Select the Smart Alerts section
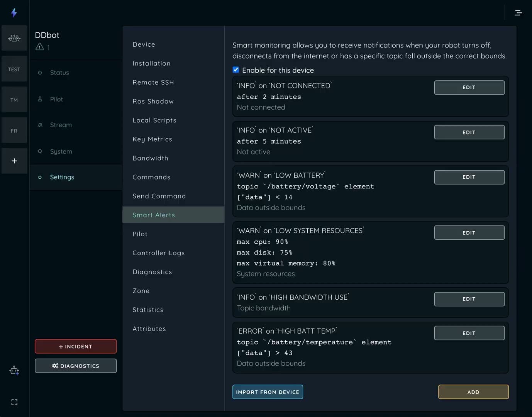Image resolution: width=532 pixels, height=417 pixels. [173, 215]
